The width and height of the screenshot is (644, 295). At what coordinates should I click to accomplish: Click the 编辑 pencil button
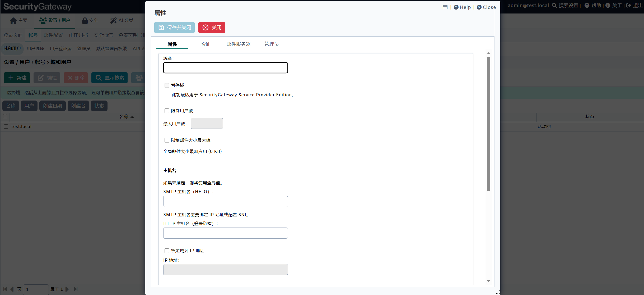click(47, 78)
